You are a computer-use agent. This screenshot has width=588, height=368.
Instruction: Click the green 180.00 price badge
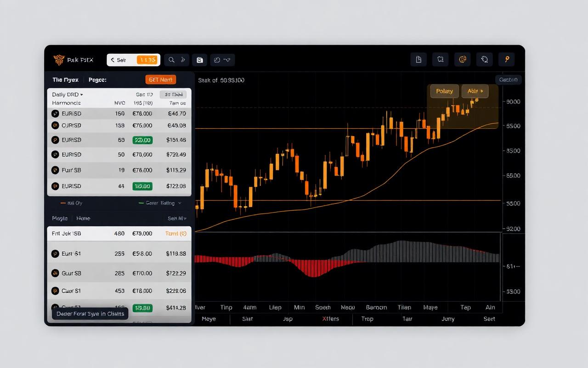click(142, 186)
